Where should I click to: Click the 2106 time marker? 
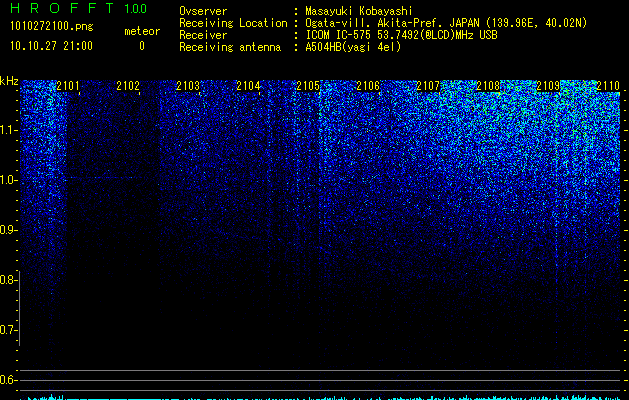point(368,86)
